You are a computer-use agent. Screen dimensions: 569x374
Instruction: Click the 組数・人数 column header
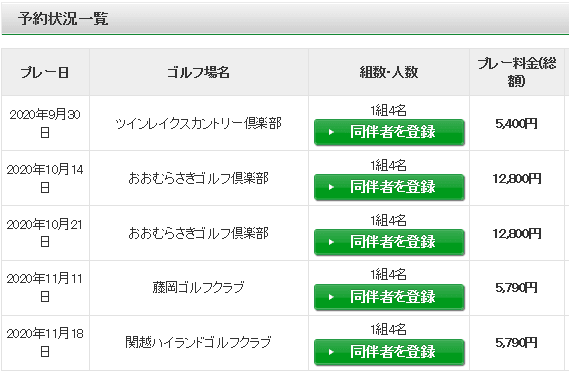point(389,72)
